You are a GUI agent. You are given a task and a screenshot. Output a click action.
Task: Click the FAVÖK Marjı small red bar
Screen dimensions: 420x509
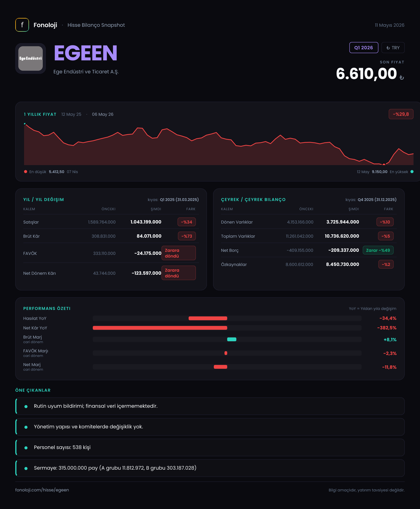tap(226, 353)
